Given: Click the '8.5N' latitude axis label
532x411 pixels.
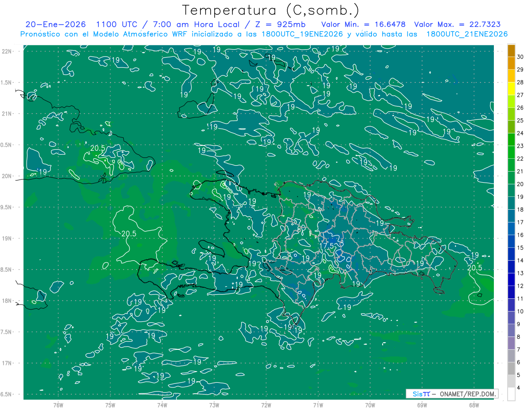Looking at the screenshot, I should tap(7, 270).
